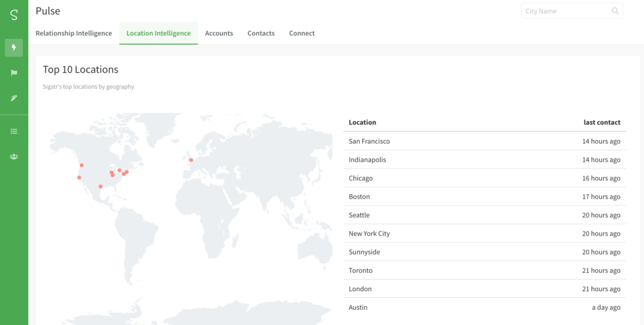
Task: Click the last contact column header
Action: pyautogui.click(x=602, y=123)
